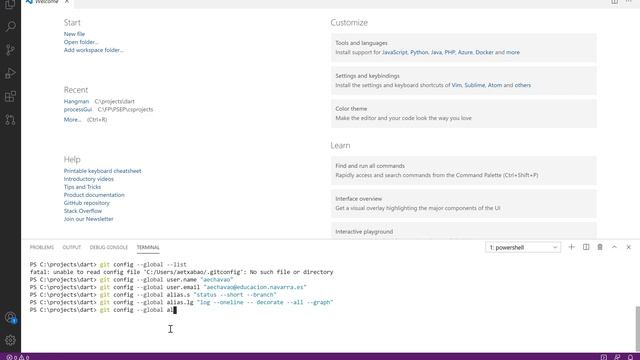Open the Interactive playground card
Screen dimensions: 640x360
pyautogui.click(x=464, y=231)
